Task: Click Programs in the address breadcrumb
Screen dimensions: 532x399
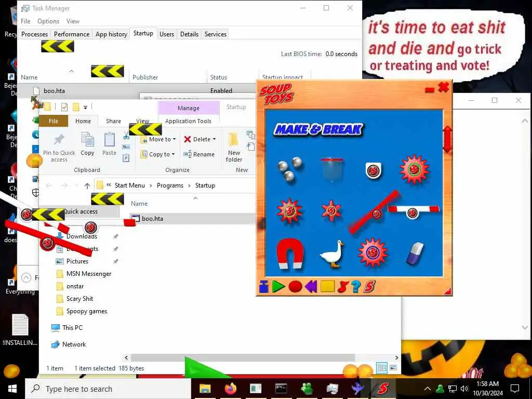Action: [x=170, y=185]
